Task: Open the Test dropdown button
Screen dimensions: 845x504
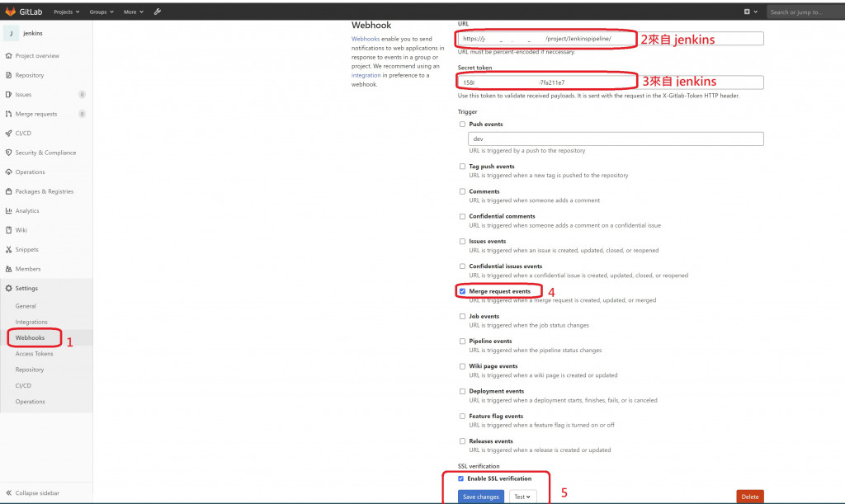Action: pos(522,497)
